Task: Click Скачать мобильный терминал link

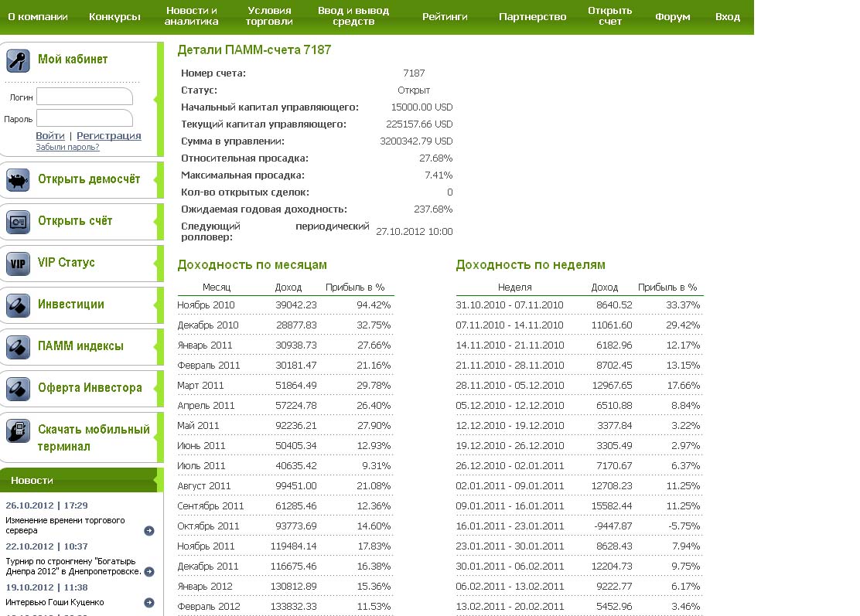Action: click(94, 438)
